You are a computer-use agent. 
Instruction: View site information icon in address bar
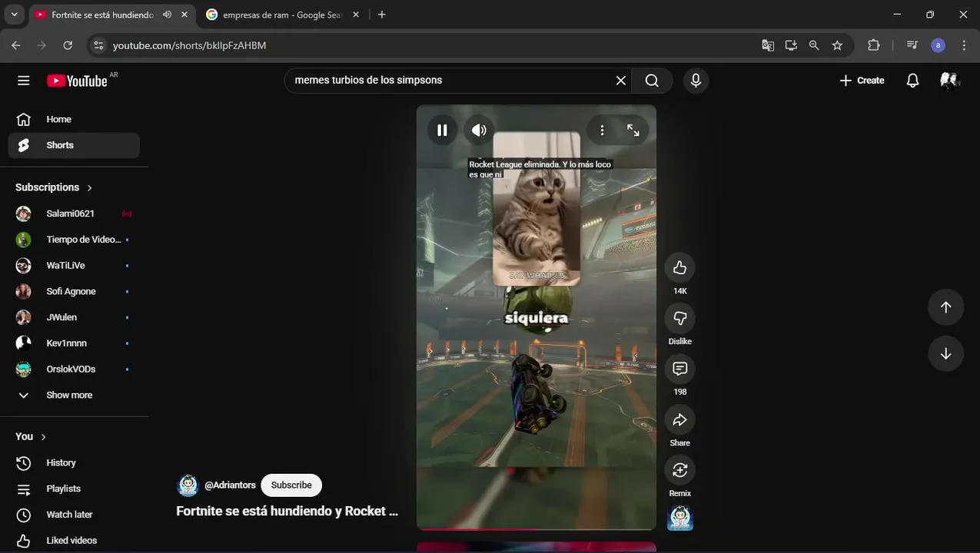pos(98,45)
